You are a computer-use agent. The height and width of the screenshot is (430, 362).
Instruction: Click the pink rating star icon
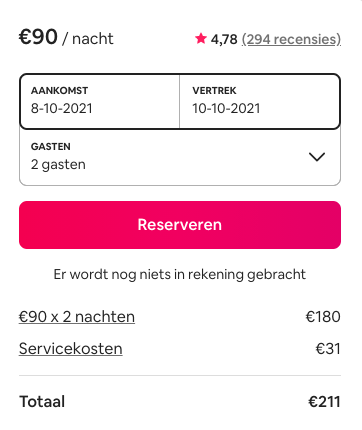coord(201,39)
